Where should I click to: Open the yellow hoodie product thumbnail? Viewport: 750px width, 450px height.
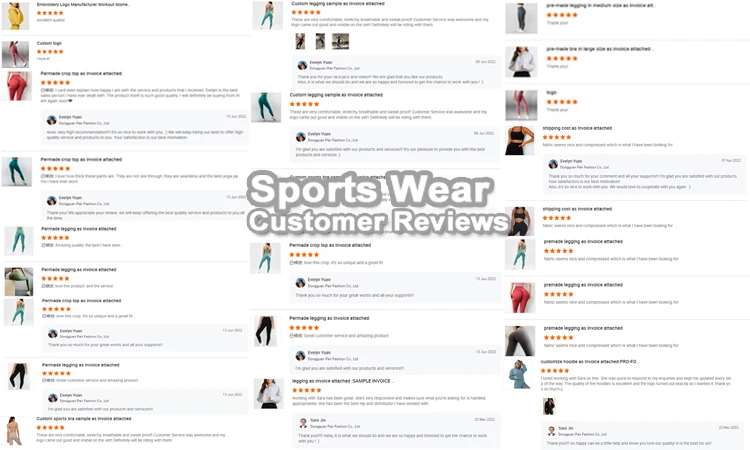pyautogui.click(x=15, y=16)
